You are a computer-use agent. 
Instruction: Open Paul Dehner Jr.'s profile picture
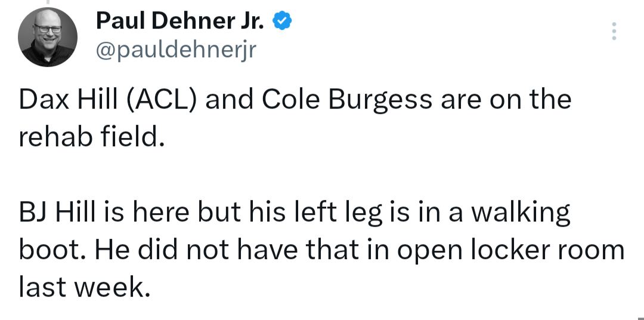pyautogui.click(x=47, y=37)
